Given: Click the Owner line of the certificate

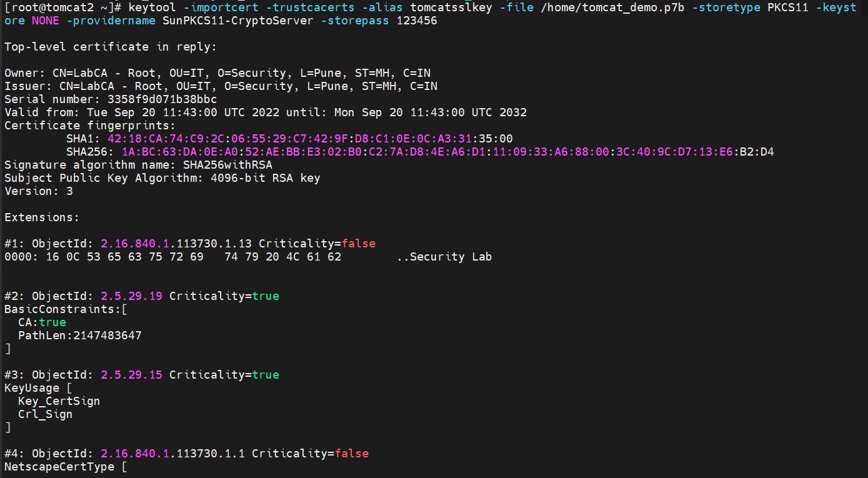Looking at the screenshot, I should [217, 73].
